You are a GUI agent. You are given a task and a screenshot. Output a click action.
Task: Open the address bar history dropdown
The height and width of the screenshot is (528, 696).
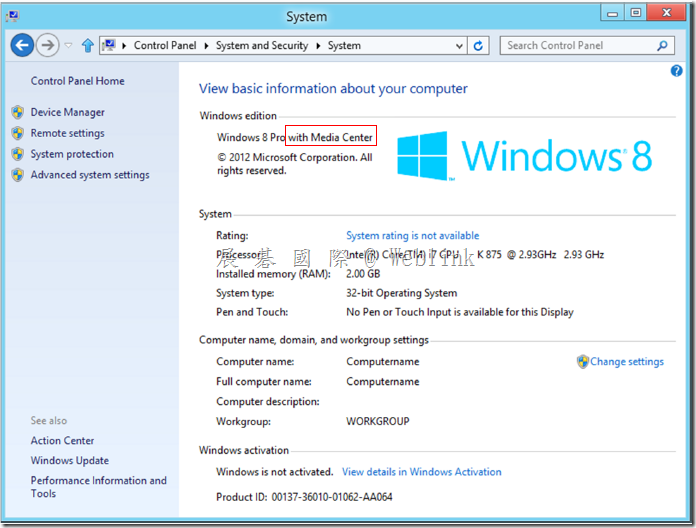[459, 46]
